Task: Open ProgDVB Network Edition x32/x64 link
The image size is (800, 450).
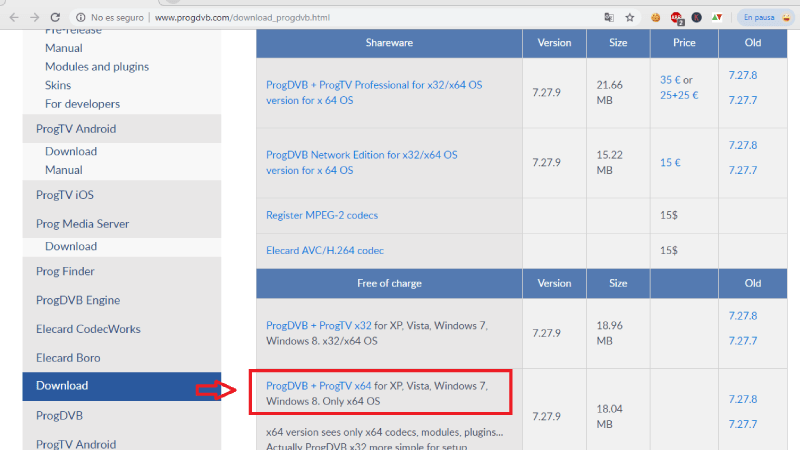Action: coord(362,155)
